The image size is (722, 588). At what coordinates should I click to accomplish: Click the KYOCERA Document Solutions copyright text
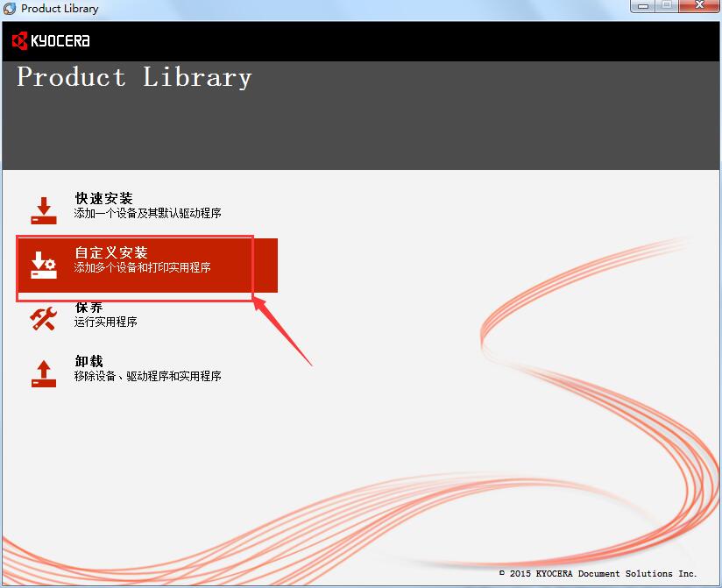tap(598, 573)
